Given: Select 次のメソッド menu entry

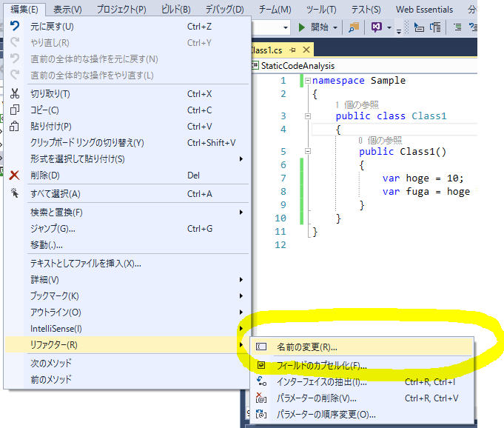Looking at the screenshot, I should (x=127, y=363).
